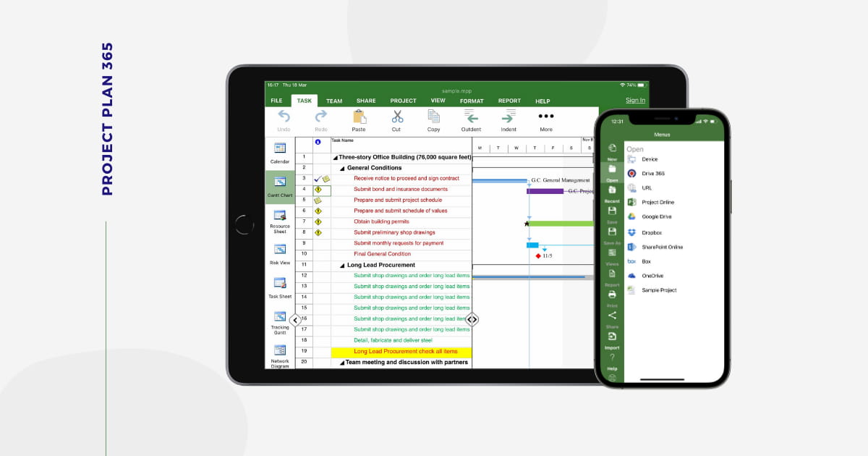Open the Calendar view in sidebar

[x=280, y=153]
